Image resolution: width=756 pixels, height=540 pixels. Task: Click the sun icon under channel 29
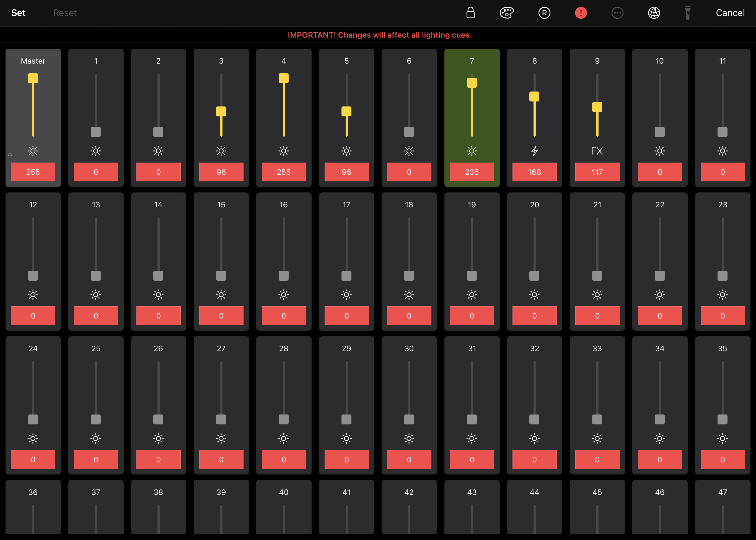pos(346,438)
